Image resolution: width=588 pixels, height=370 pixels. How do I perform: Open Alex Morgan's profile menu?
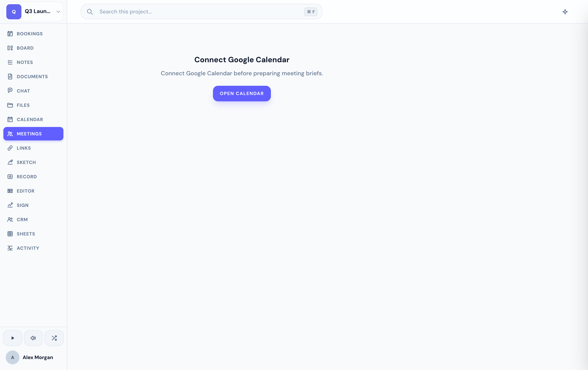(33, 357)
